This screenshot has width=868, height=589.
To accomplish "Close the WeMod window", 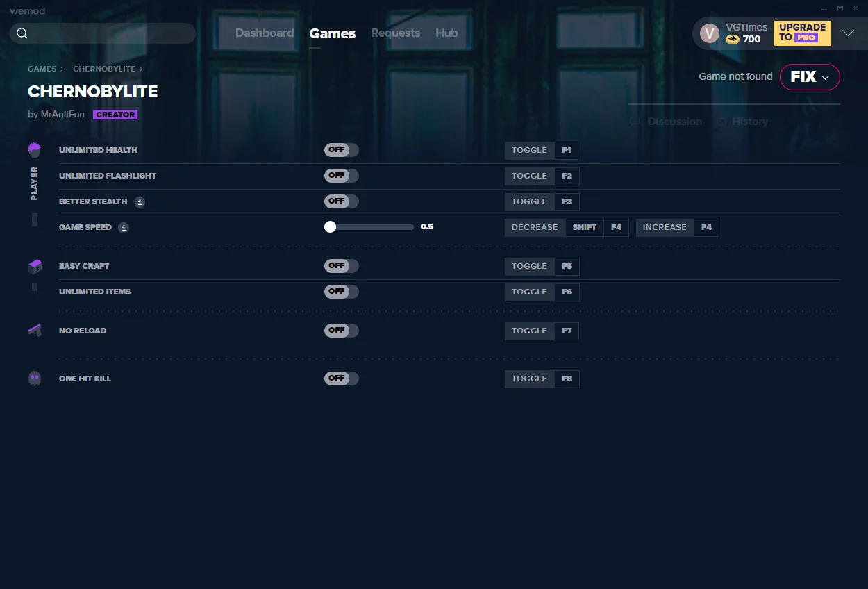I will tap(857, 8).
